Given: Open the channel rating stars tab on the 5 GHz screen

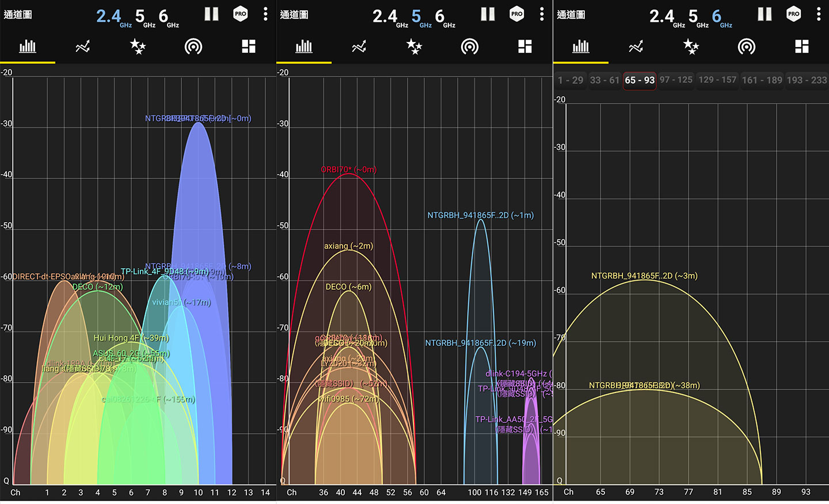Looking at the screenshot, I should click(414, 47).
